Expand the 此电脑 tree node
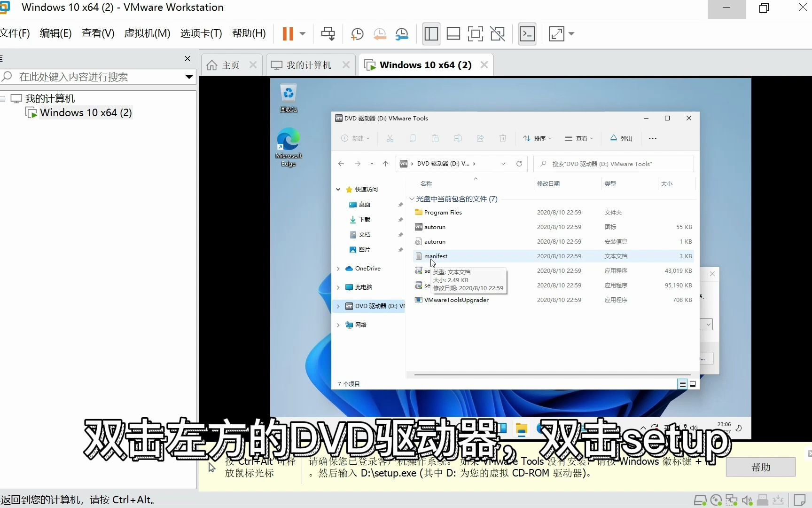This screenshot has width=812, height=508. tap(338, 287)
